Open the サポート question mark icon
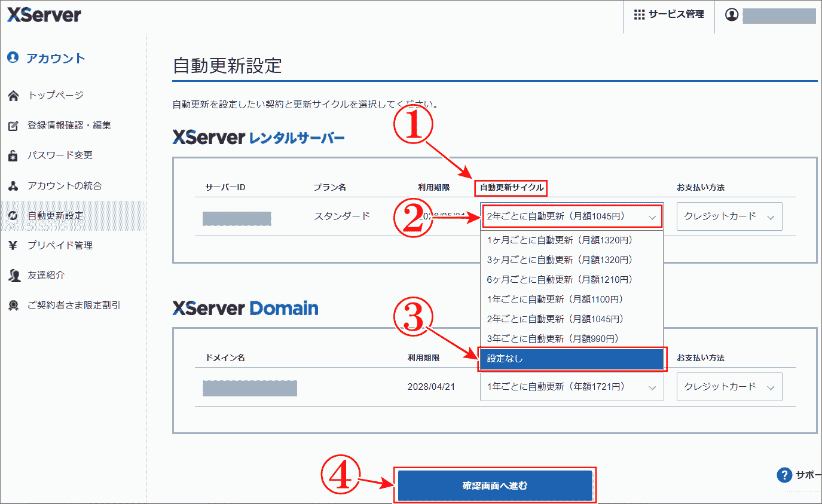This screenshot has width=822, height=504. (x=784, y=475)
